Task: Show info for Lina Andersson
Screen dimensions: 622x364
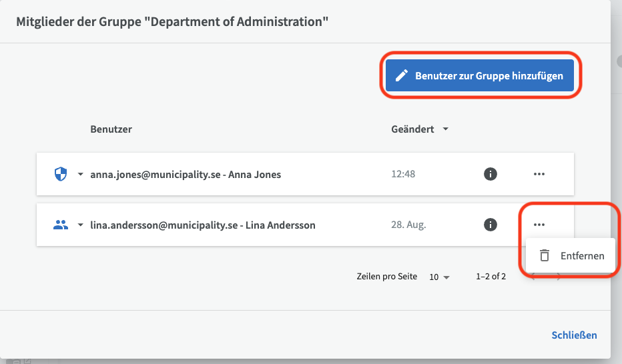Action: coord(491,225)
